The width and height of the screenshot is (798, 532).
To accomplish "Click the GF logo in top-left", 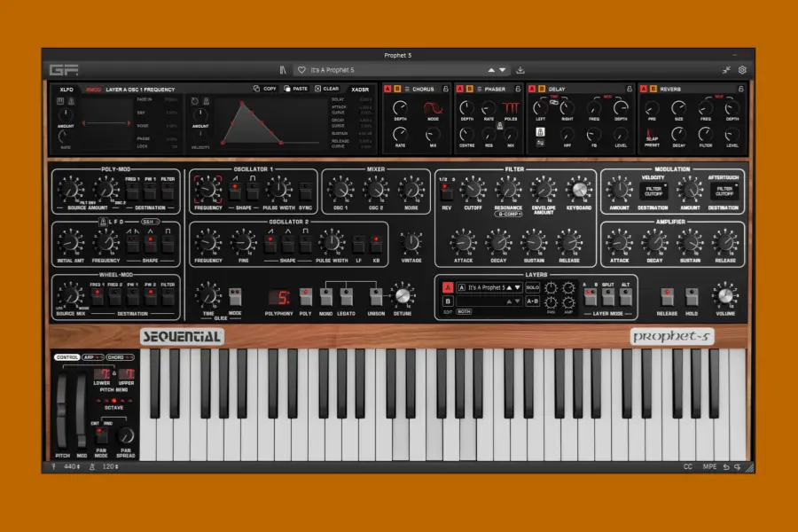I will (x=64, y=70).
